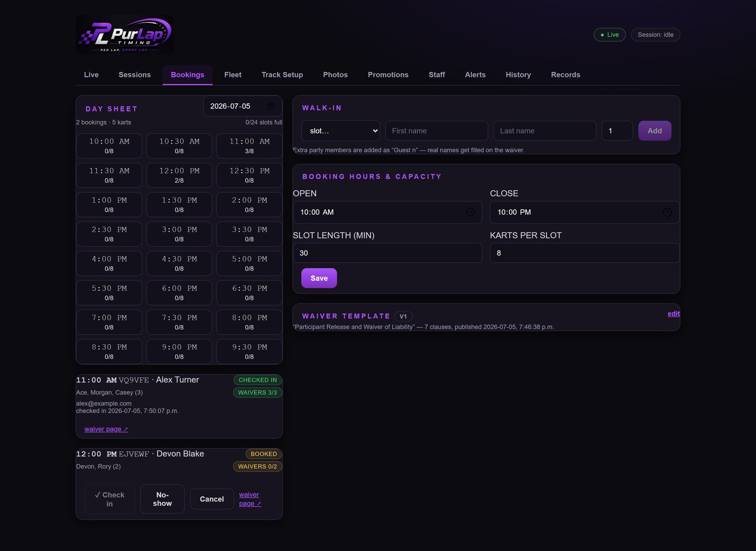Click the CHECKED IN badge
756x551 pixels.
pyautogui.click(x=258, y=380)
